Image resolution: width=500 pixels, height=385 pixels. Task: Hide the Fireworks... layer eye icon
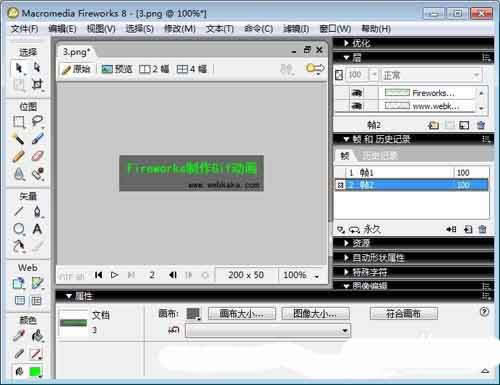pyautogui.click(x=357, y=93)
